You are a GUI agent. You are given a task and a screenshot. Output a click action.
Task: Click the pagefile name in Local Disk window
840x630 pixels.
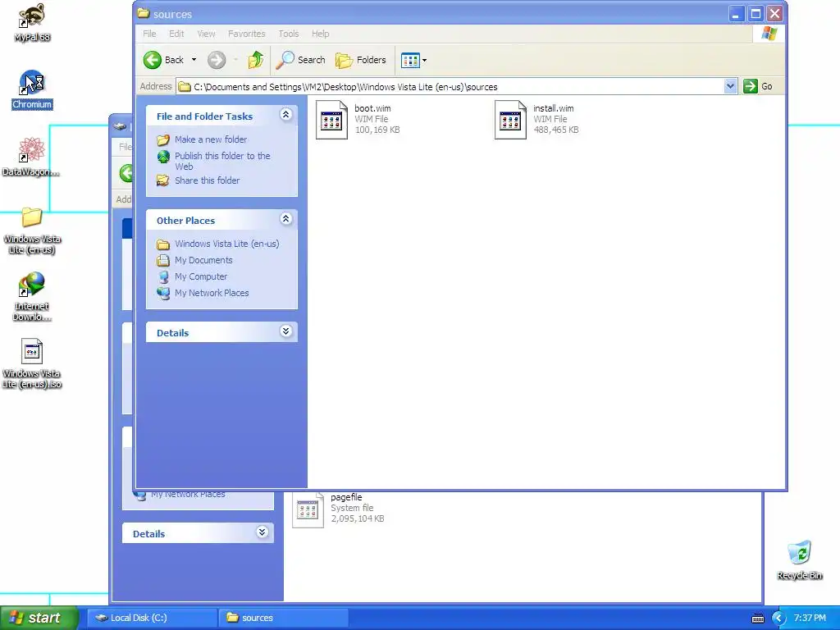tap(346, 497)
